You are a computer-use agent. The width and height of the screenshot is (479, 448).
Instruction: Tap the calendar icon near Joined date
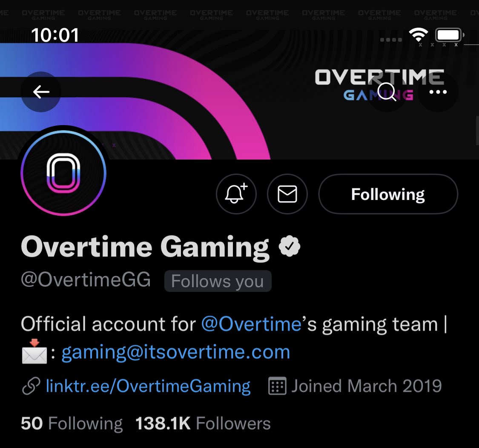(277, 386)
